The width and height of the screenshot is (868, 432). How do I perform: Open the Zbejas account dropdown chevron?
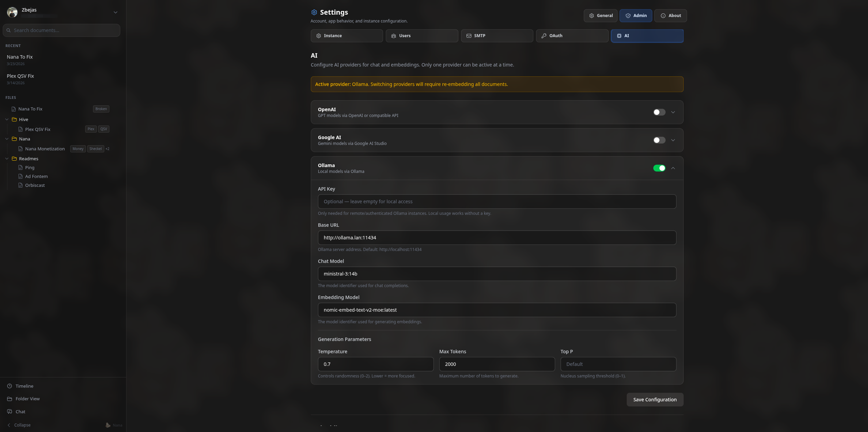(x=116, y=12)
